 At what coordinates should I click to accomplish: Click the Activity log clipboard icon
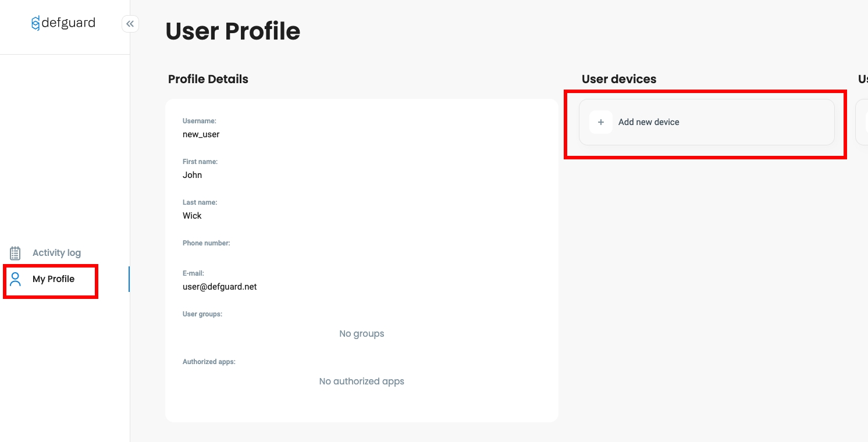(15, 253)
